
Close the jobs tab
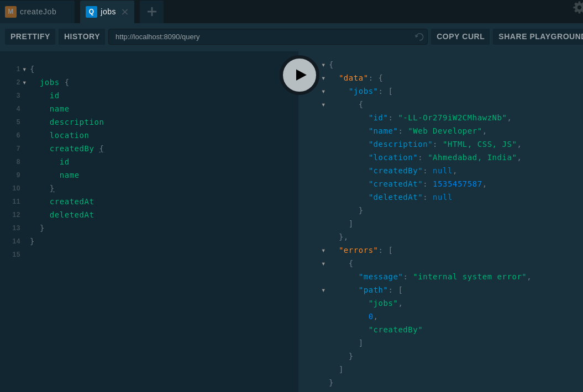[125, 12]
